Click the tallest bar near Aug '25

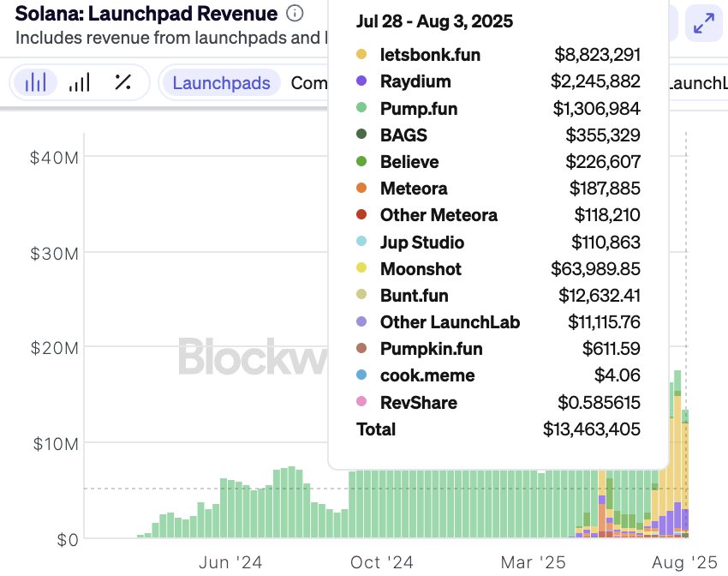tap(677, 453)
